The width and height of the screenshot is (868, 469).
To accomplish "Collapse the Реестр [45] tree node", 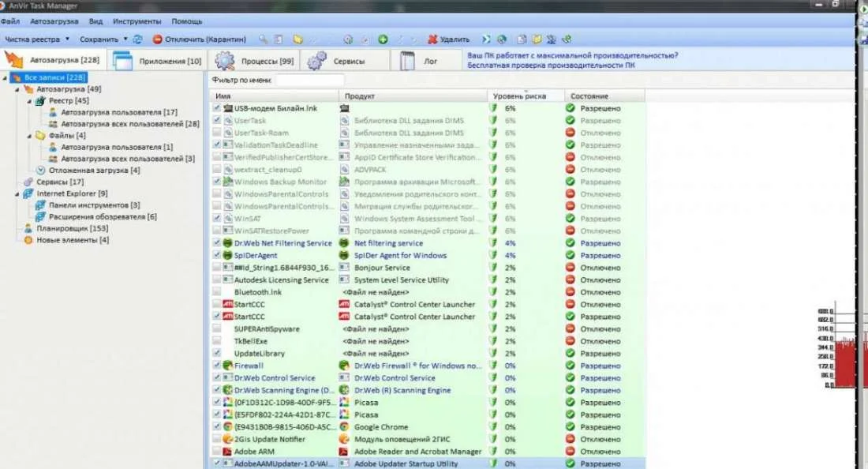I will click(29, 101).
